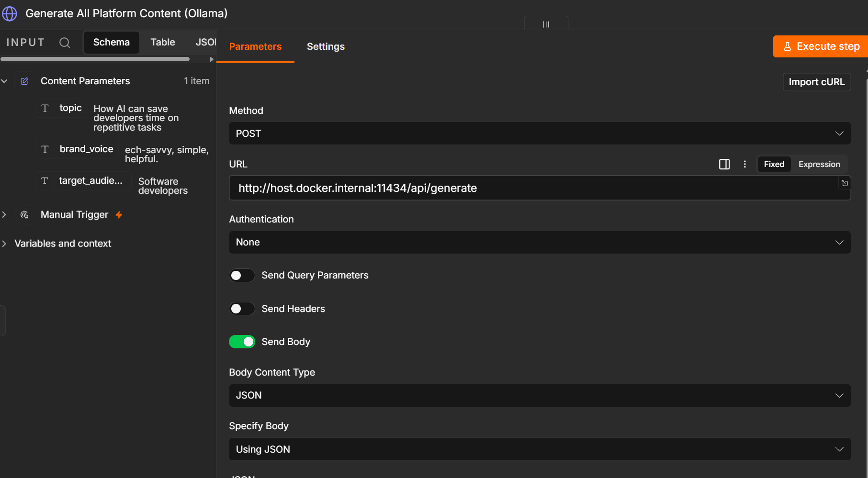The width and height of the screenshot is (868, 478).
Task: Click the lightning bolt beside Manual Trigger
Action: pos(119,215)
